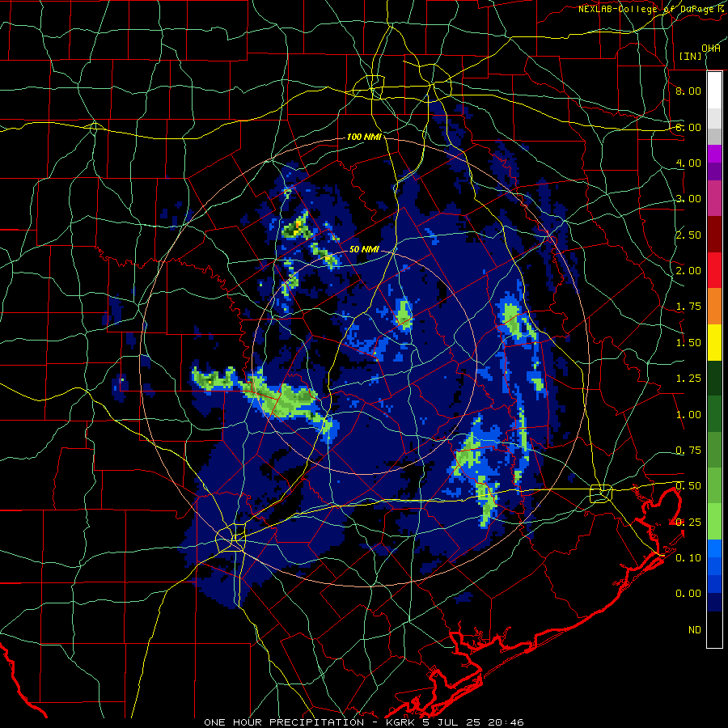This screenshot has height=728, width=728.
Task: Click the pink legend swatch near 3.00
Action: (x=714, y=199)
